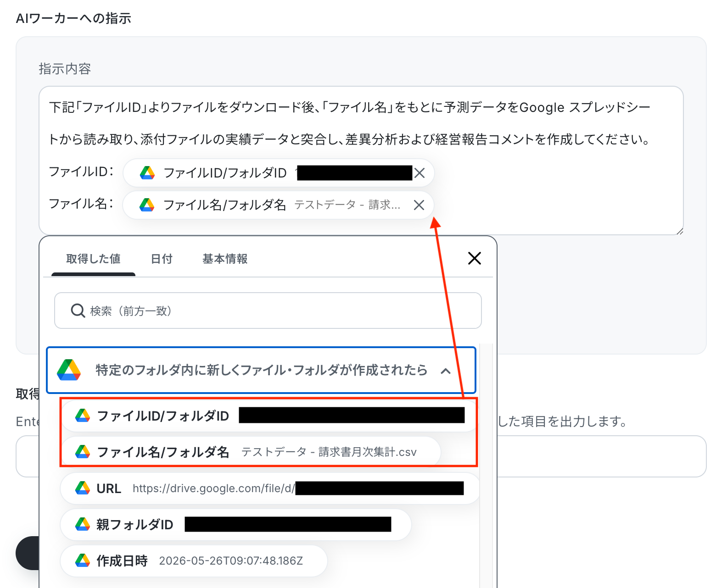This screenshot has width=716, height=588.
Task: Click the search magnifier icon
Action: coord(78,311)
